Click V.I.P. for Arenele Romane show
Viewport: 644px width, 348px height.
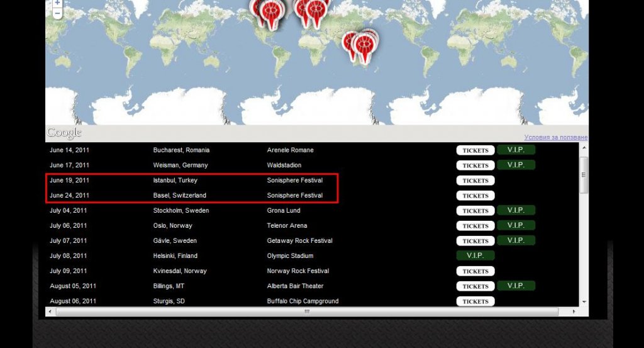[x=516, y=150]
